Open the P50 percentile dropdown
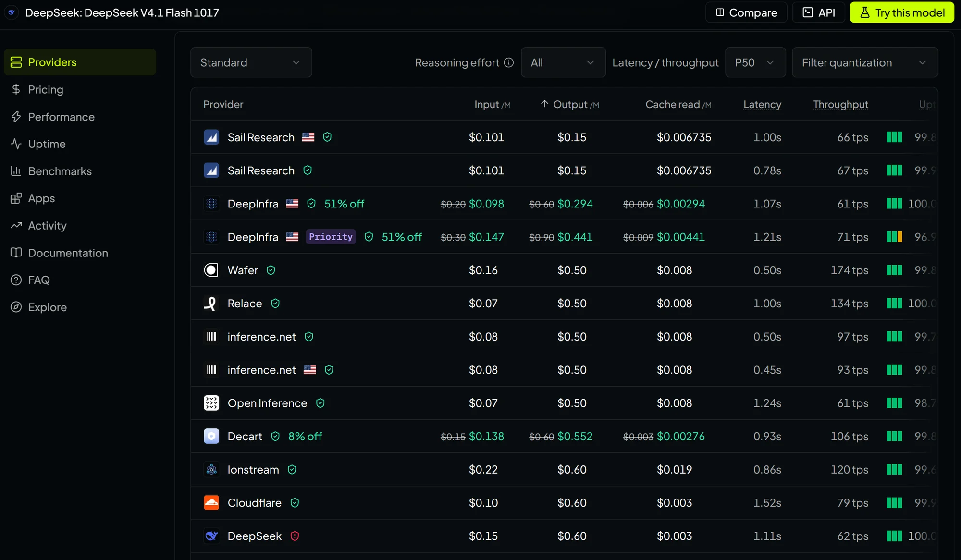961x560 pixels. coord(755,62)
